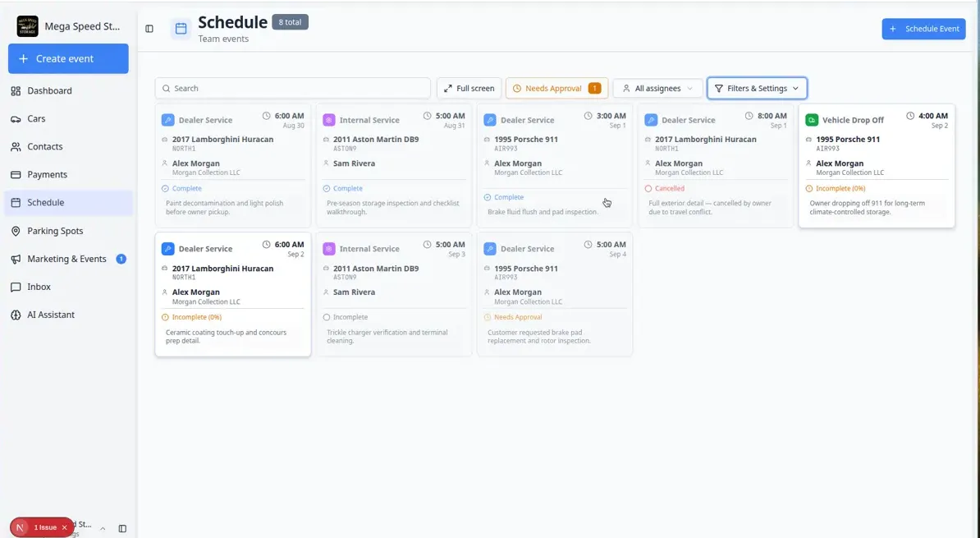Click the Team events subtitle
The height and width of the screenshot is (538, 980).
point(223,39)
